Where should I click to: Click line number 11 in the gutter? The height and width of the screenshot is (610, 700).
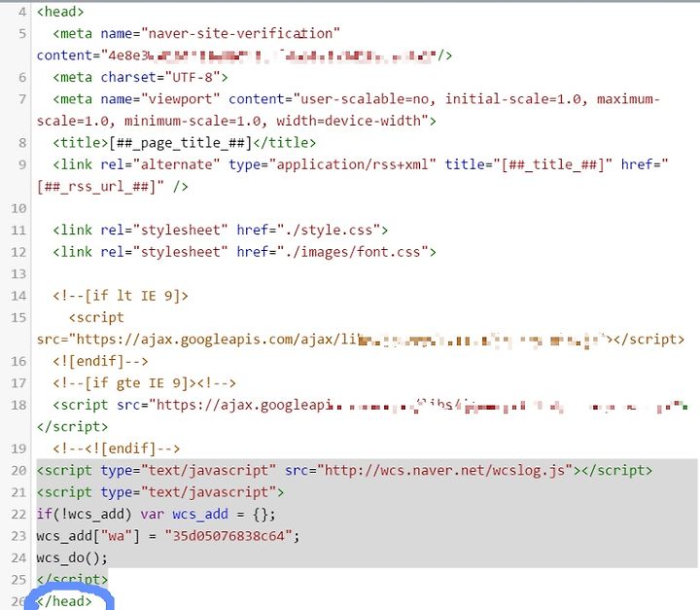18,231
